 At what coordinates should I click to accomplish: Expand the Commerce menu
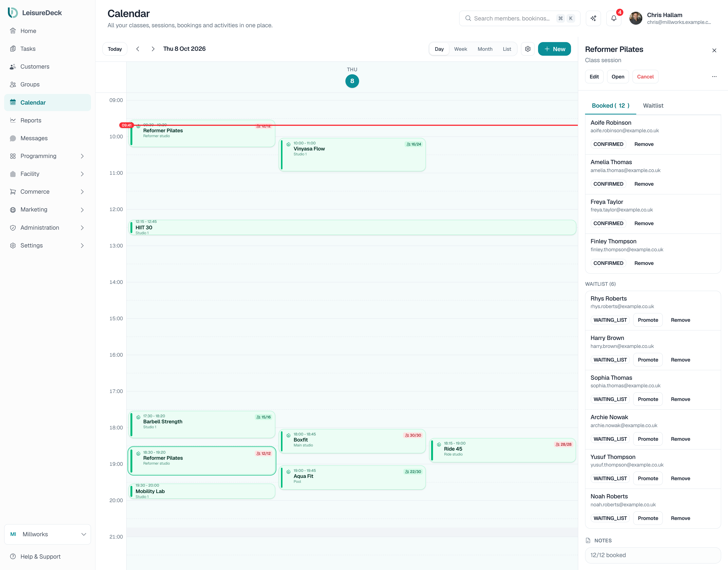pos(47,192)
